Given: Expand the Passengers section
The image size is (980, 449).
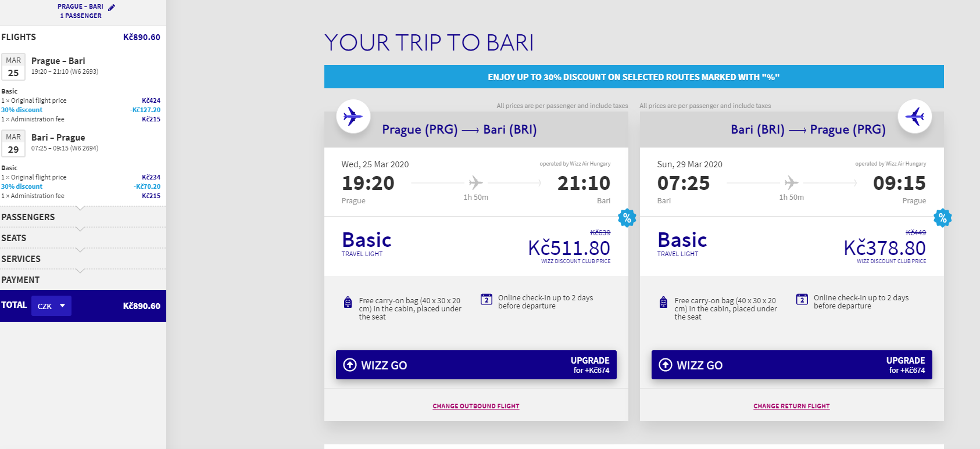Looking at the screenshot, I should [x=83, y=217].
